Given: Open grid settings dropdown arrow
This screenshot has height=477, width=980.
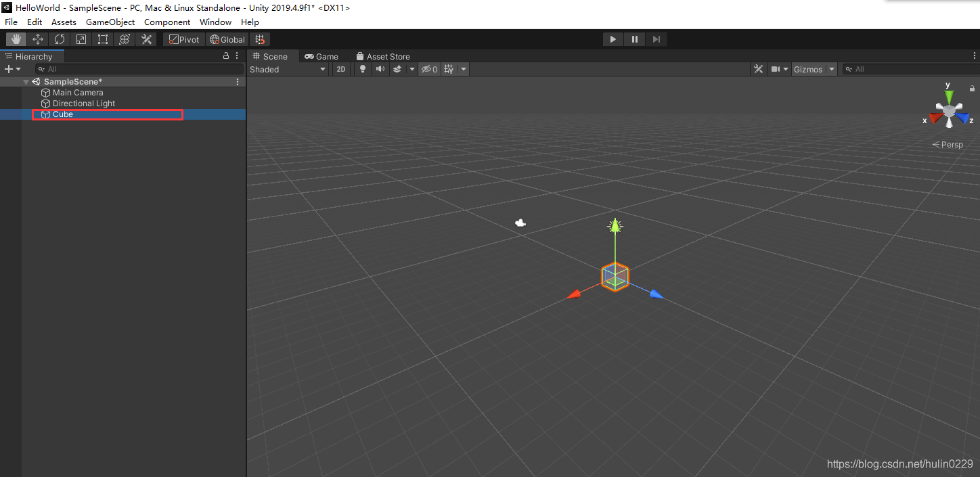Looking at the screenshot, I should point(464,69).
